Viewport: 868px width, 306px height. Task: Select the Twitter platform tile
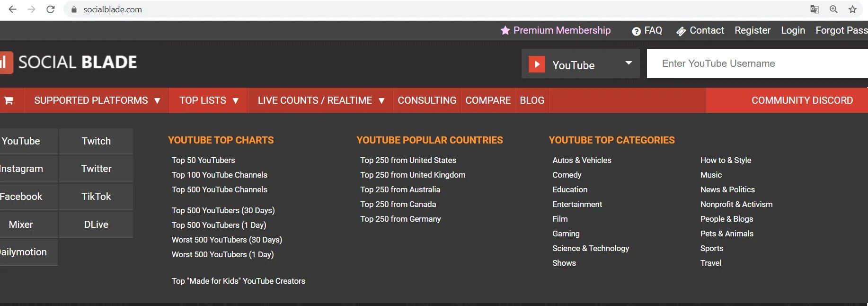coord(96,169)
